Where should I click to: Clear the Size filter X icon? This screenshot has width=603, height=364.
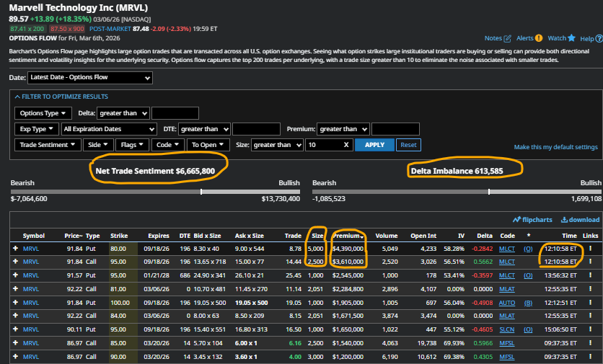click(x=346, y=145)
